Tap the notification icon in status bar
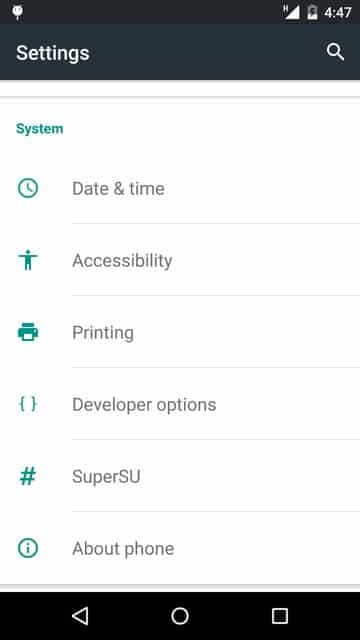This screenshot has height=640, width=360. (18, 12)
